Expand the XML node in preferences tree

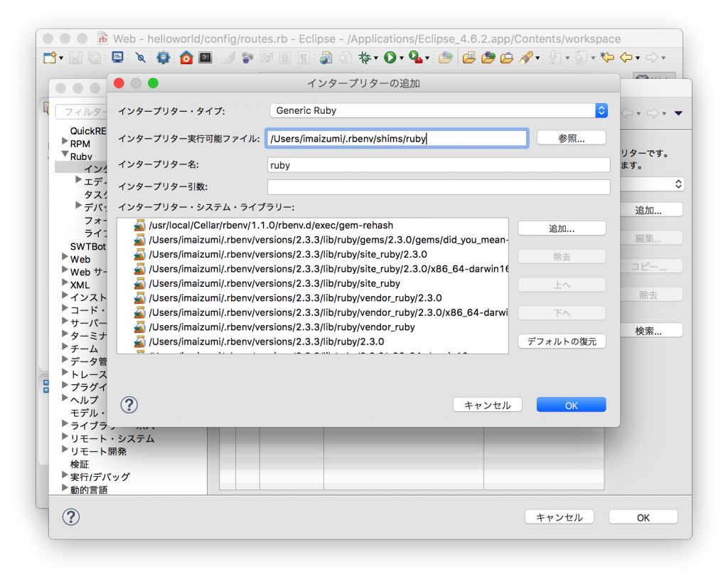pos(65,282)
